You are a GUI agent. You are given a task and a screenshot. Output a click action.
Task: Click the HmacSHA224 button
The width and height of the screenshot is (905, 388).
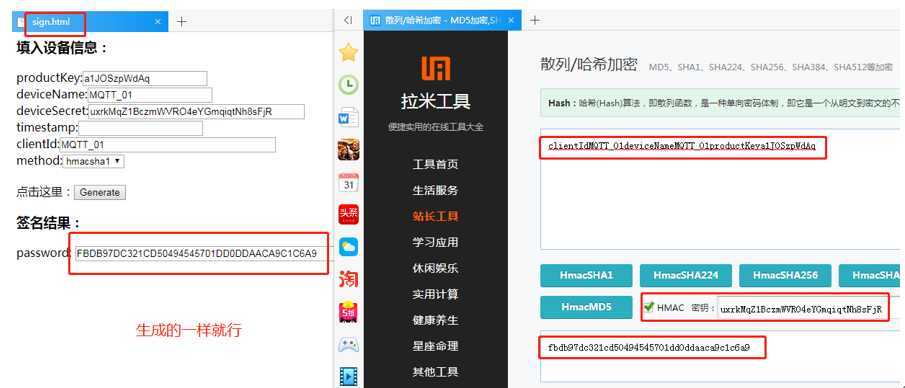point(686,275)
